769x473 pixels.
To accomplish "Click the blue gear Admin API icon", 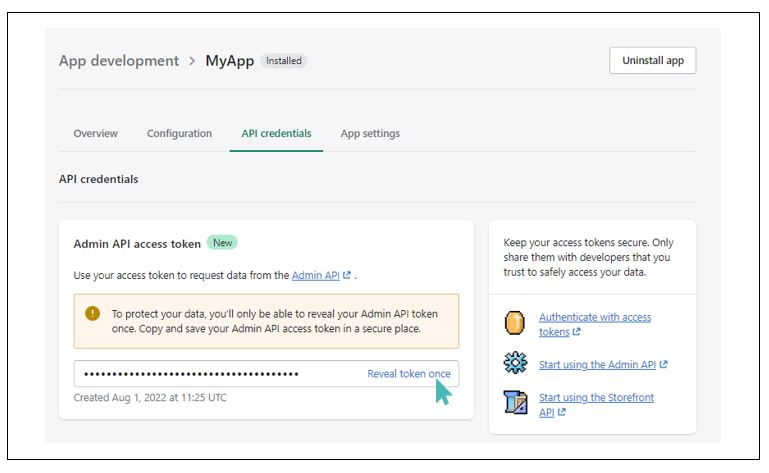I will [515, 363].
